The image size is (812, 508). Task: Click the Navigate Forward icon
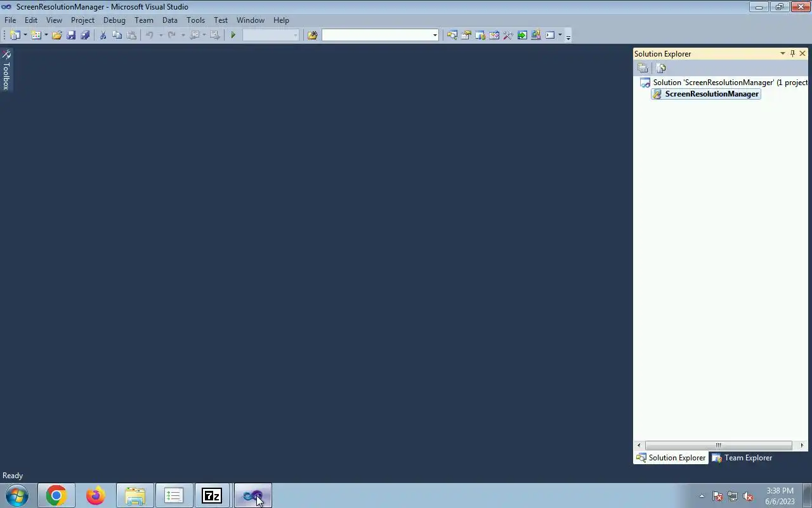(x=215, y=35)
